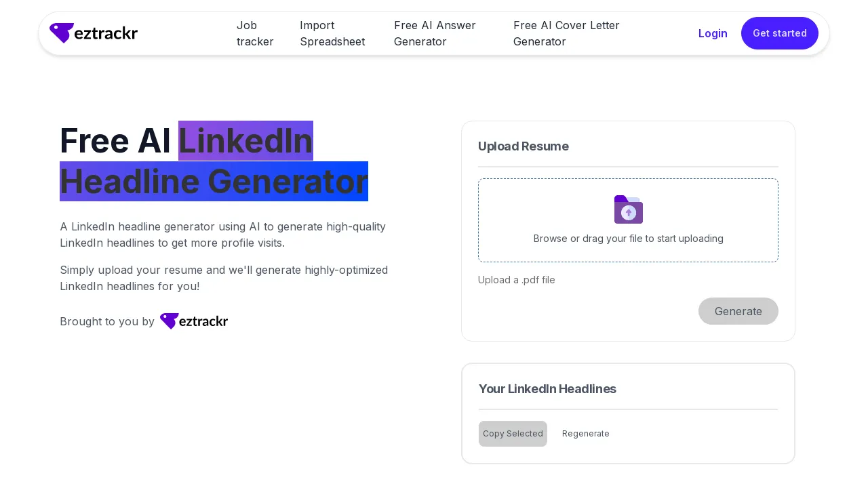Click the purple upload folder icon
This screenshot has width=868, height=488.
pyautogui.click(x=628, y=209)
